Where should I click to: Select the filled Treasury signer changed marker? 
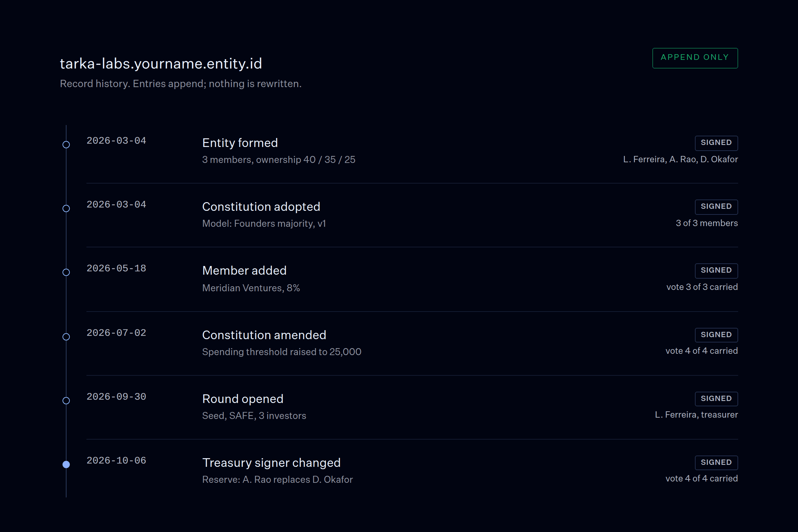pyautogui.click(x=66, y=464)
